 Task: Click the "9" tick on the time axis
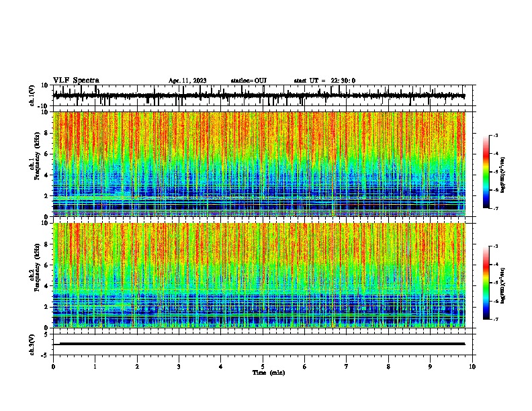click(430, 367)
